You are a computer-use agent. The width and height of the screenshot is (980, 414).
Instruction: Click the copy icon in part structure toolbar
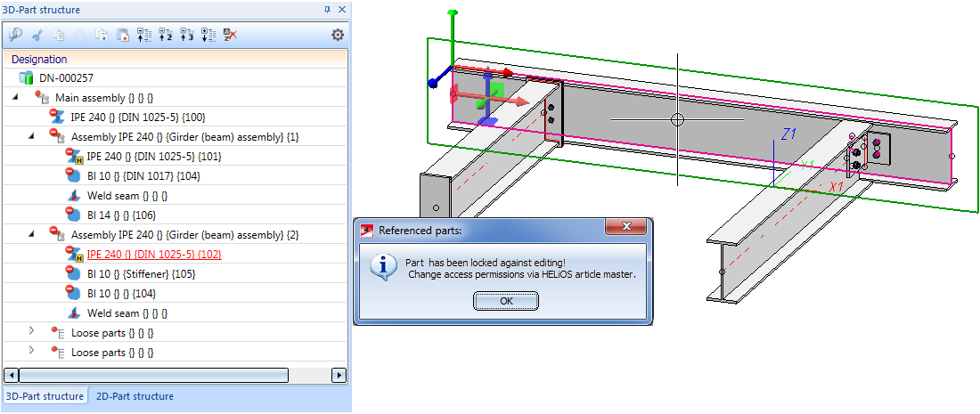tap(58, 35)
